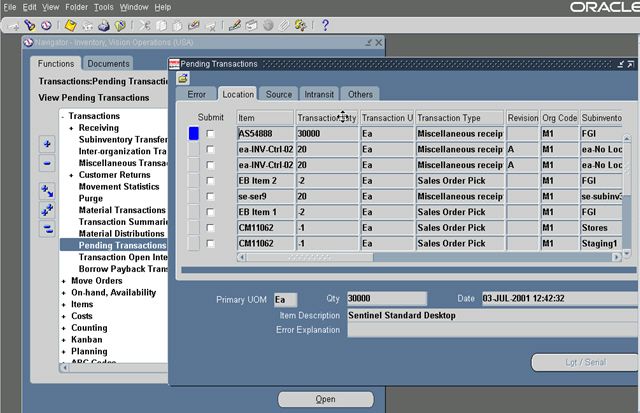This screenshot has height=413, width=640.
Task: Check Submit box for EB Item 2
Action: coord(210,180)
